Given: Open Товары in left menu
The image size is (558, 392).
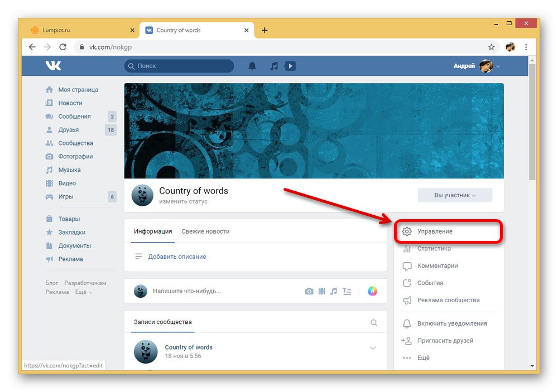Looking at the screenshot, I should pyautogui.click(x=69, y=219).
